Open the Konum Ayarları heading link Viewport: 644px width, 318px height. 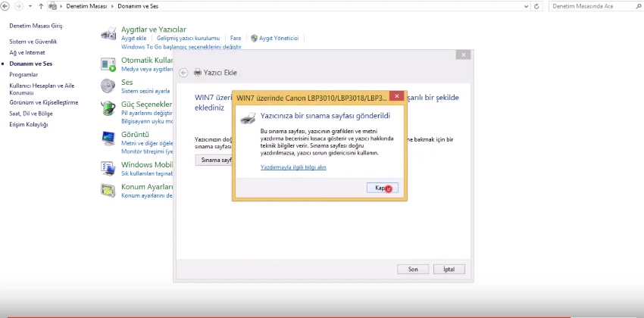(x=147, y=187)
